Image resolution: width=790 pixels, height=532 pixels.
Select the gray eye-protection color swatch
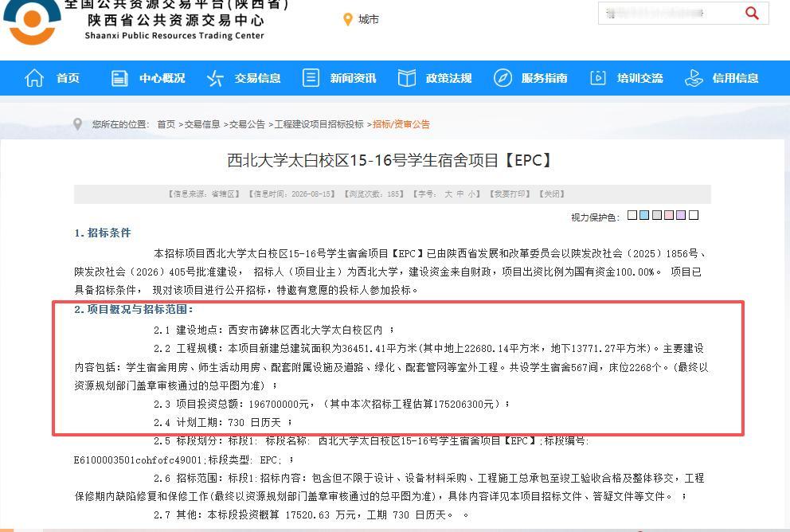pos(657,215)
